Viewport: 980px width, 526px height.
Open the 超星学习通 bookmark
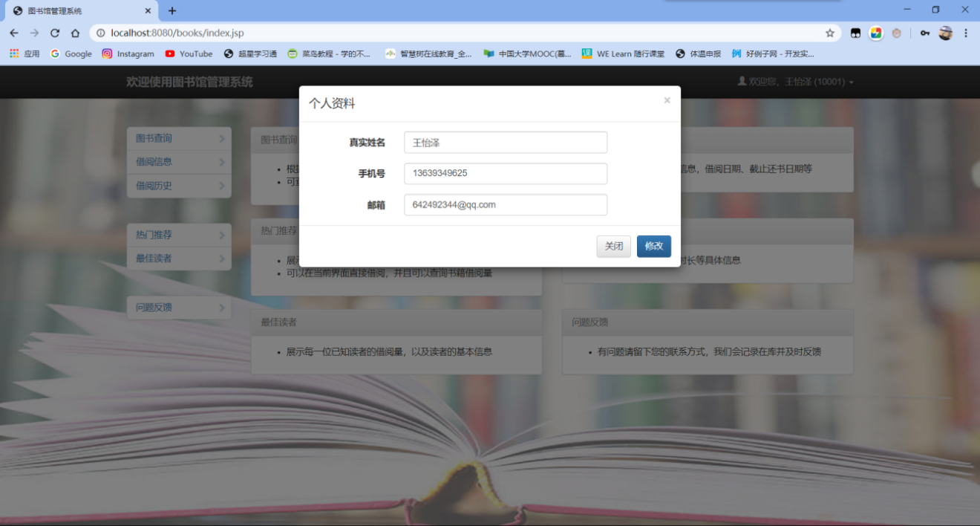pyautogui.click(x=250, y=53)
